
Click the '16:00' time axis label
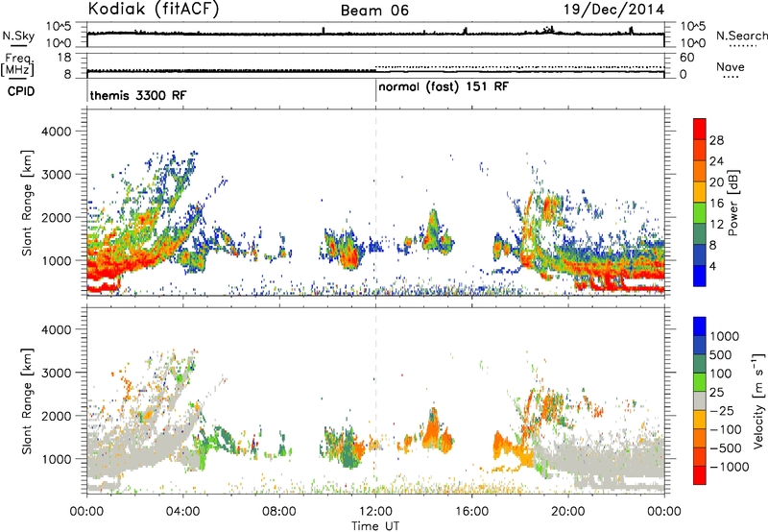click(471, 512)
